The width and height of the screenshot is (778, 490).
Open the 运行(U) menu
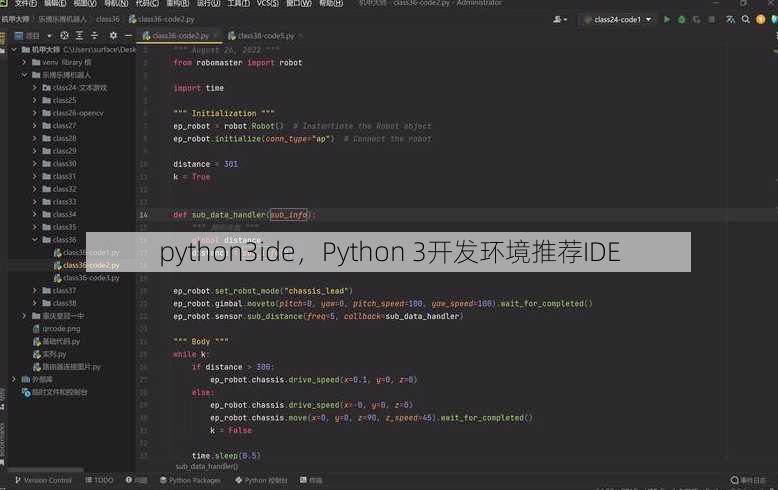click(208, 3)
